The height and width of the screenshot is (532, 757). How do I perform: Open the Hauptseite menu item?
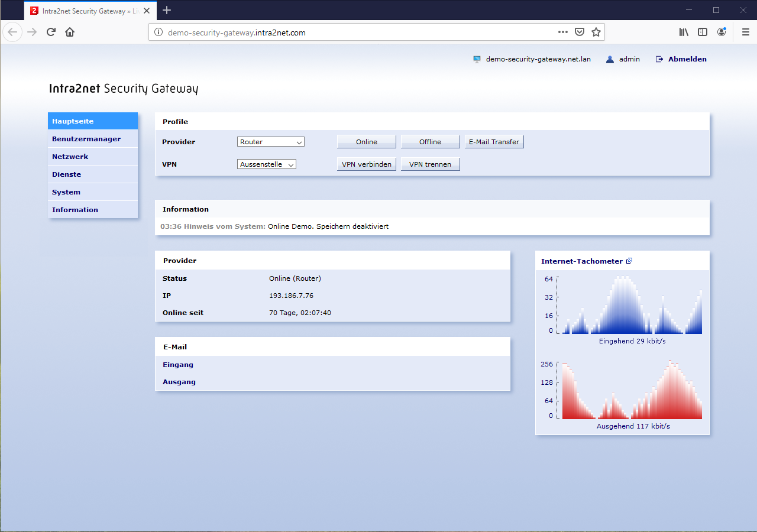93,121
